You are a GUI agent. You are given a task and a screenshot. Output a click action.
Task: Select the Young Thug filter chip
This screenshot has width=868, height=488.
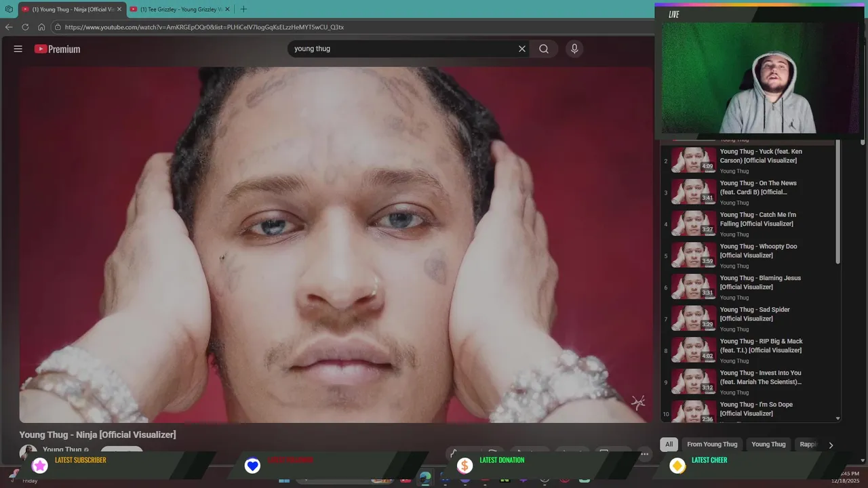click(x=768, y=445)
